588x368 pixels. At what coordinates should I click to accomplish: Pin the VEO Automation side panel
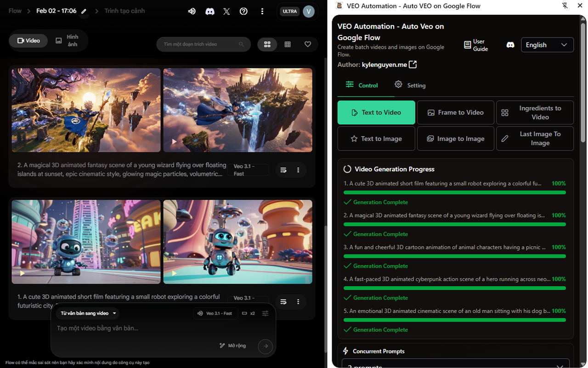click(x=565, y=6)
